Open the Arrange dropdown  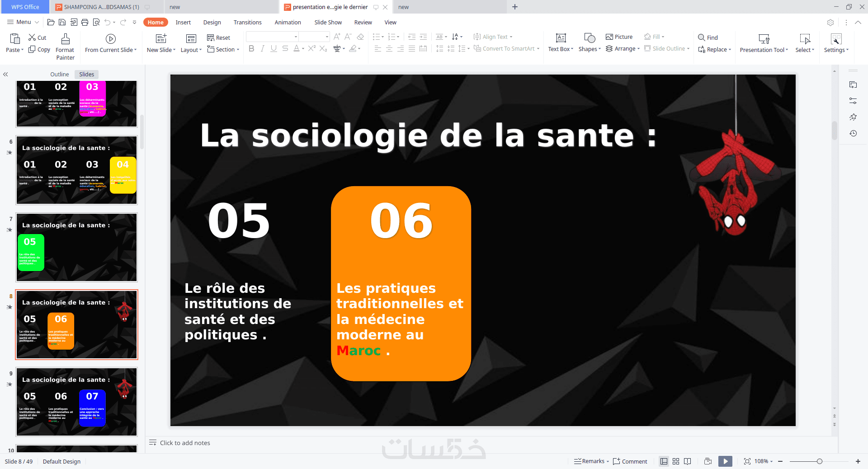[623, 48]
